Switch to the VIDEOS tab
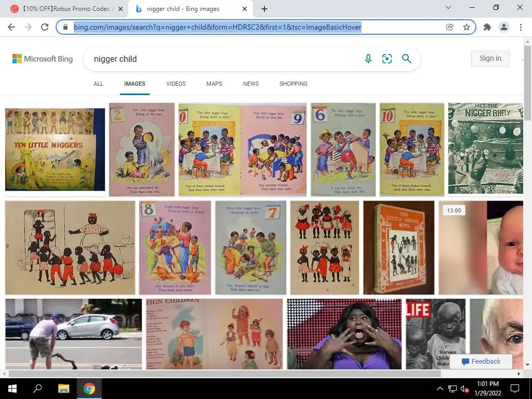The height and width of the screenshot is (399, 532). click(176, 84)
